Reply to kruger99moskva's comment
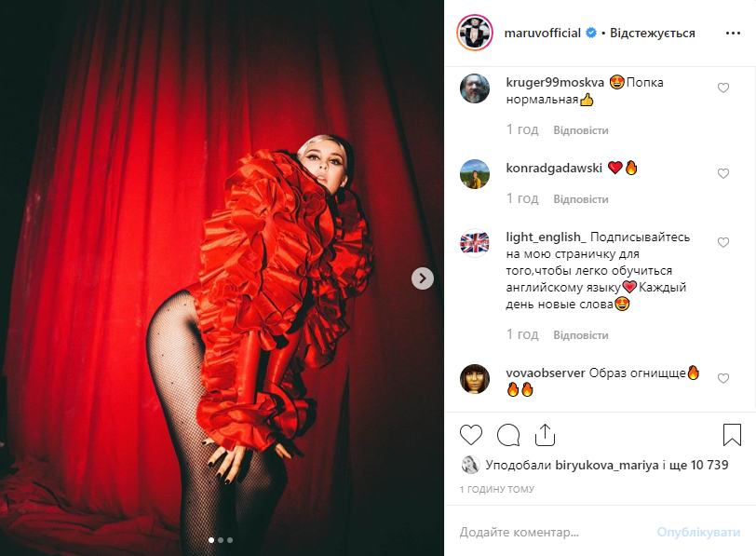The width and height of the screenshot is (756, 556). pyautogui.click(x=581, y=130)
